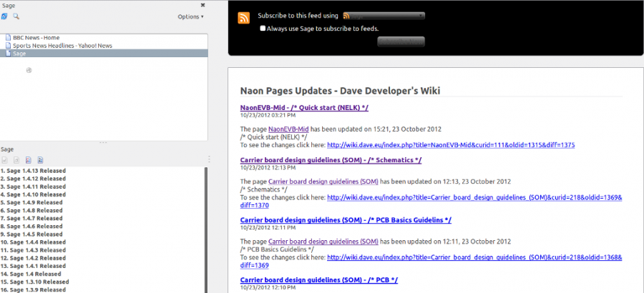This screenshot has width=644, height=293.
Task: Click the orange RSS feed icon
Action: click(x=244, y=19)
